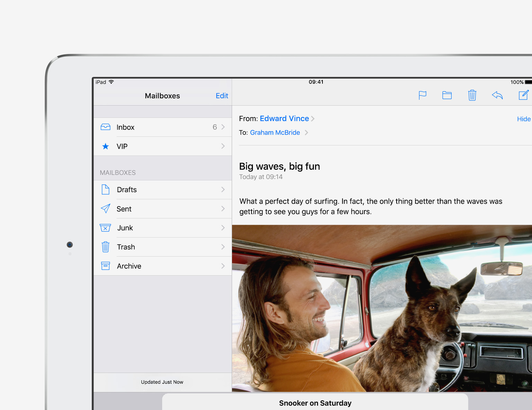
Task: Open Edward Vince sender contact
Action: click(x=284, y=118)
